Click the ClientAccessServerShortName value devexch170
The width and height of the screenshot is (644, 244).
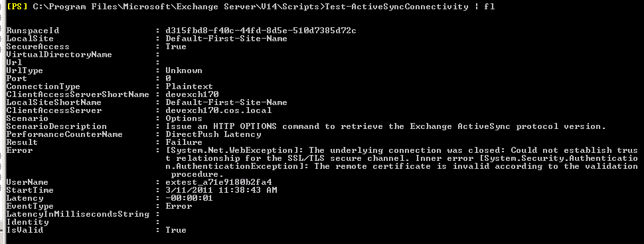click(x=192, y=94)
